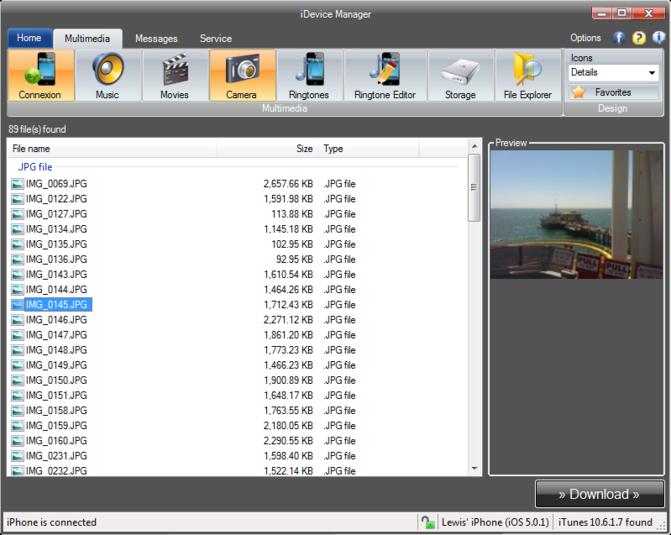671x535 pixels.
Task: Click file icon of IMG_0159.JPG
Action: click(x=18, y=426)
